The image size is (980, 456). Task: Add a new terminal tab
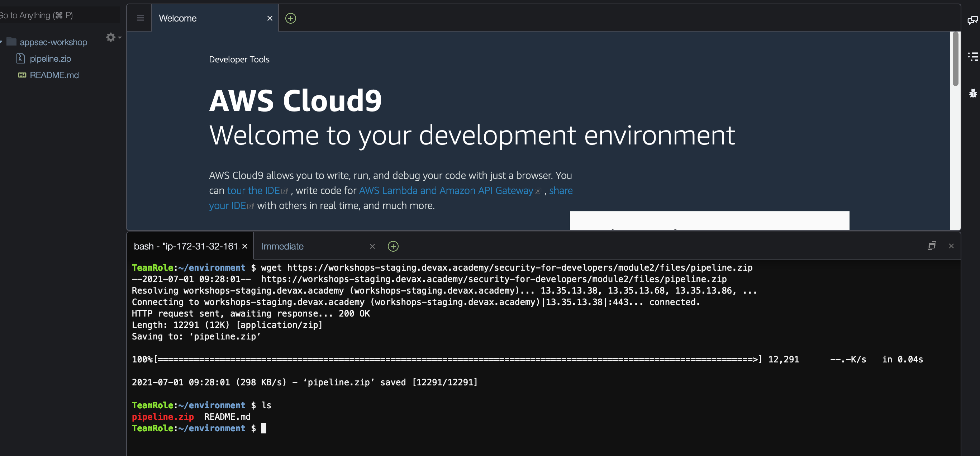tap(393, 246)
